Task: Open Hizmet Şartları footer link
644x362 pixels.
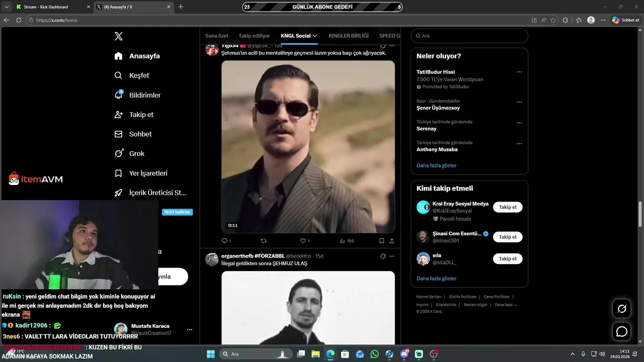Action: click(429, 297)
